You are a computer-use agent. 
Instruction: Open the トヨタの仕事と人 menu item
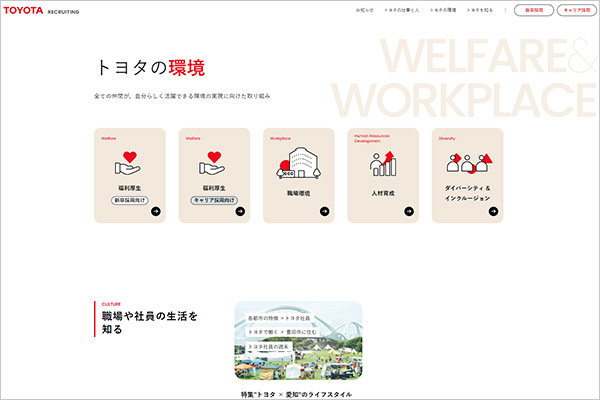click(x=401, y=10)
